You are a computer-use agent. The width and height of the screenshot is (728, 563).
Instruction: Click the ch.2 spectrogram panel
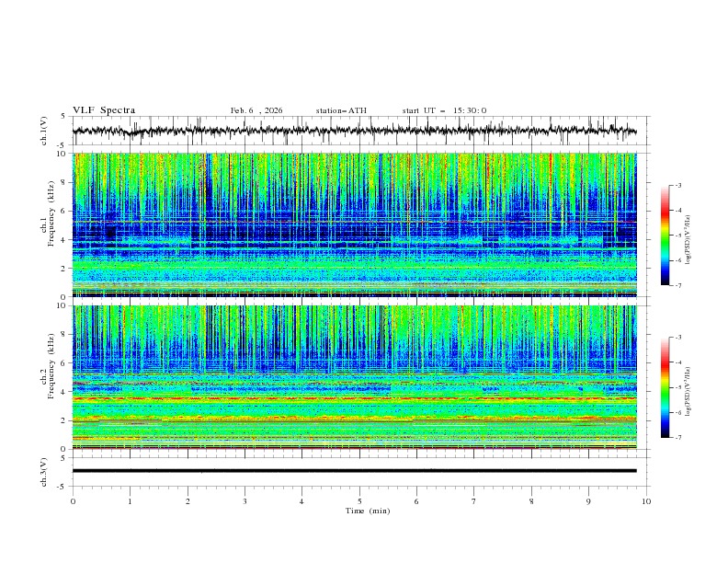click(x=355, y=377)
